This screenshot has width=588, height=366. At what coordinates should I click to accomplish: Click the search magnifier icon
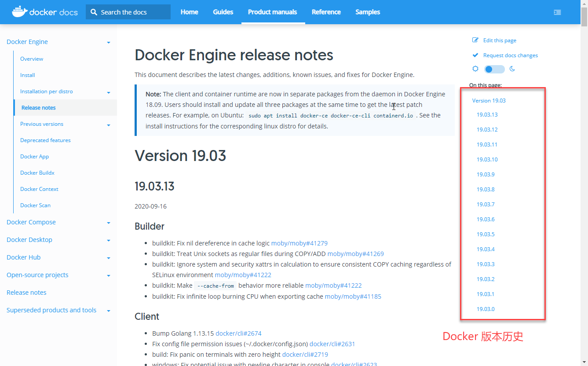pyautogui.click(x=94, y=12)
